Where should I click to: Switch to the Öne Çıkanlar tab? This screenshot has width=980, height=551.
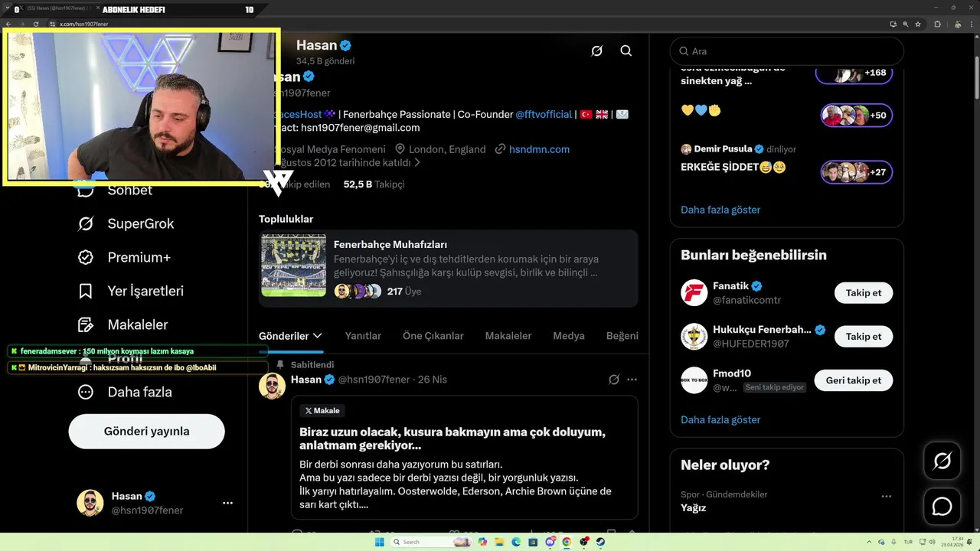point(433,336)
